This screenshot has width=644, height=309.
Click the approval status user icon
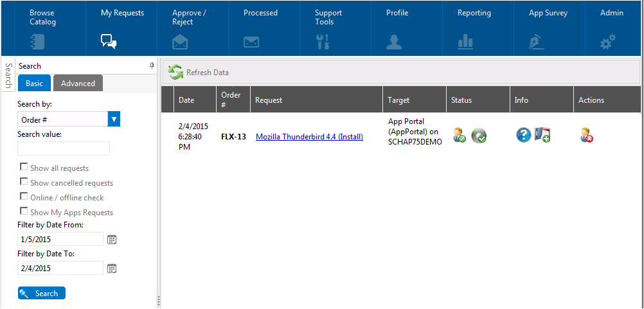[x=459, y=136]
